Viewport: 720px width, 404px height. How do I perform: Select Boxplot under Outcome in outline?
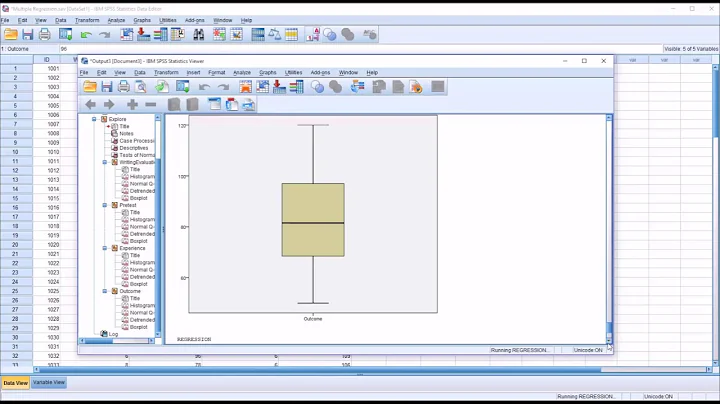[139, 327]
